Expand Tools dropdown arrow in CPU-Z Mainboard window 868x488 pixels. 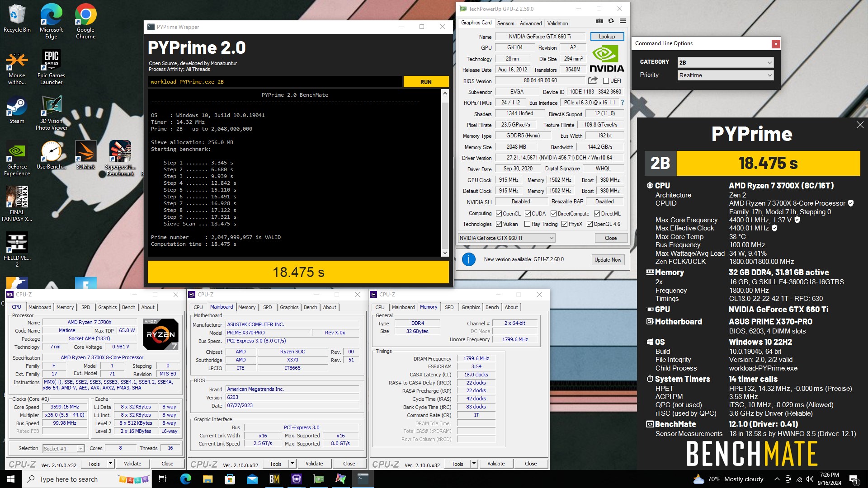coord(292,464)
